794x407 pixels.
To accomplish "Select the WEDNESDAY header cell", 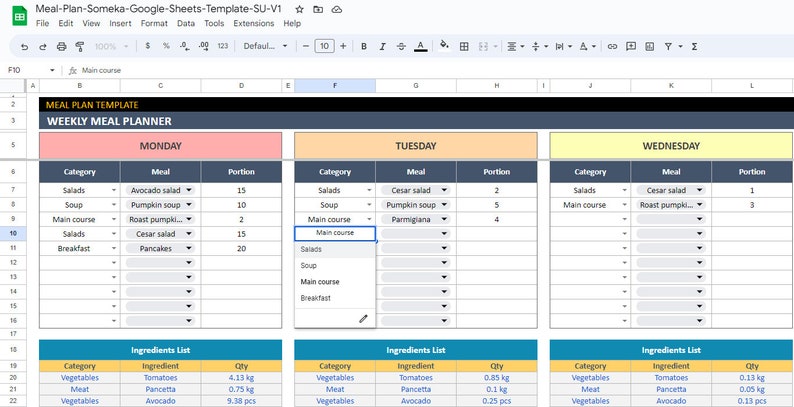I will coord(671,146).
